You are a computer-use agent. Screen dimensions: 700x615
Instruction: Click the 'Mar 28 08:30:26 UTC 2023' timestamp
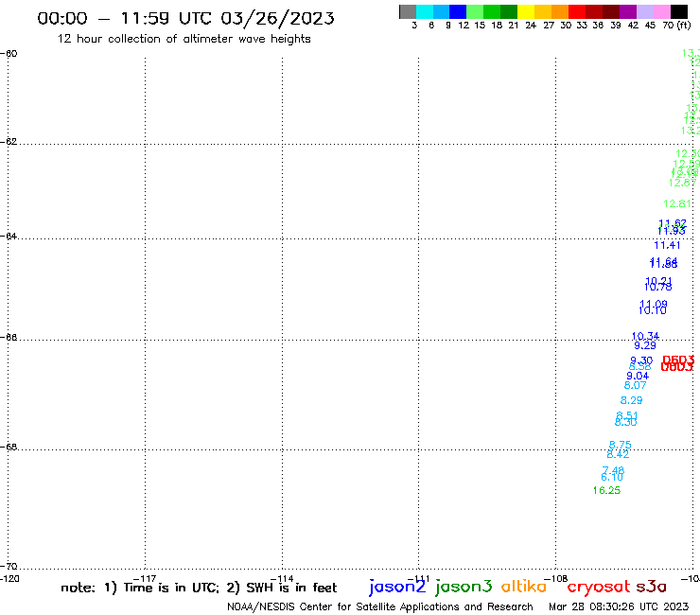pos(619,607)
